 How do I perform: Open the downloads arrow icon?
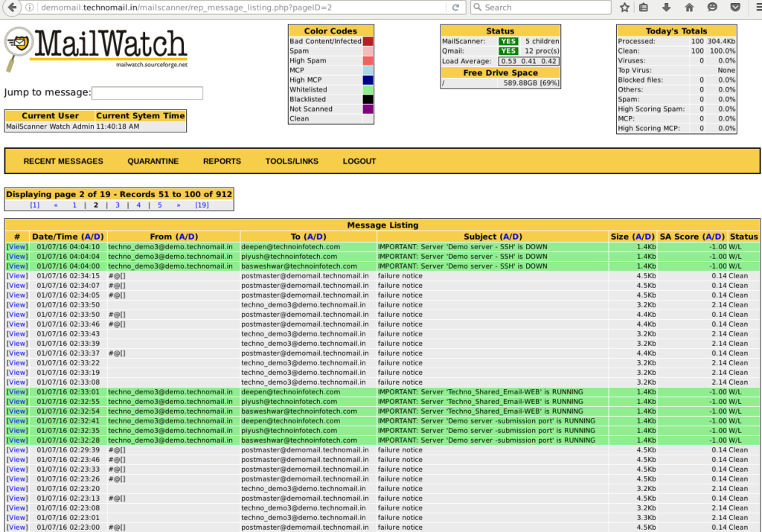tap(666, 7)
